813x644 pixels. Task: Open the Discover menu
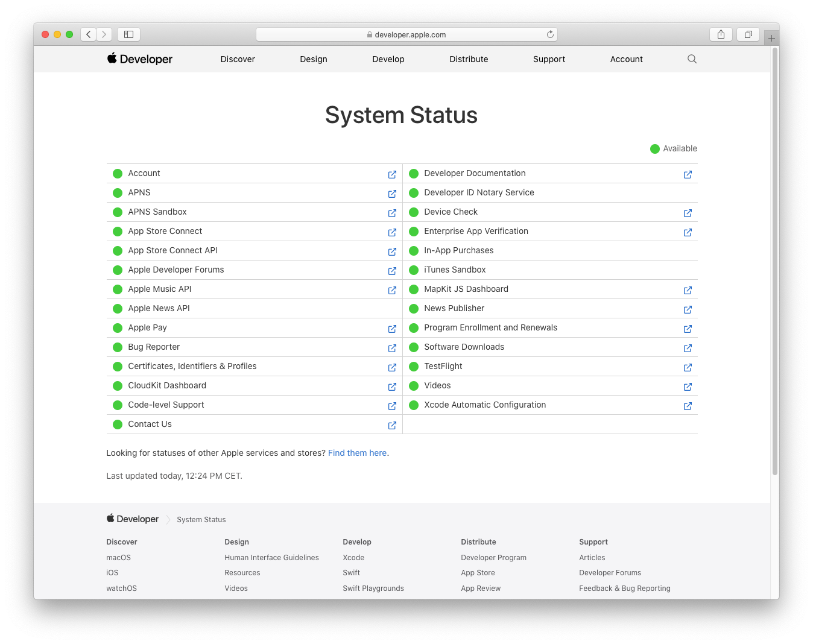coord(238,59)
